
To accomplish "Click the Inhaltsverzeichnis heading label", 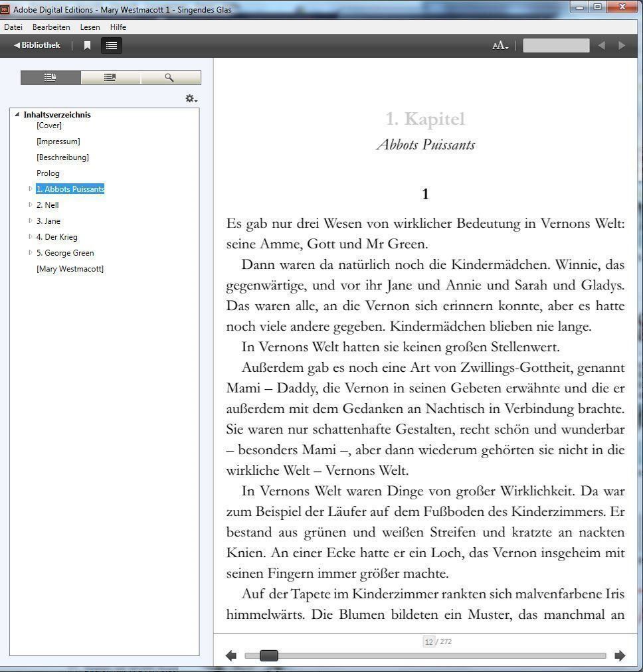I will (57, 114).
